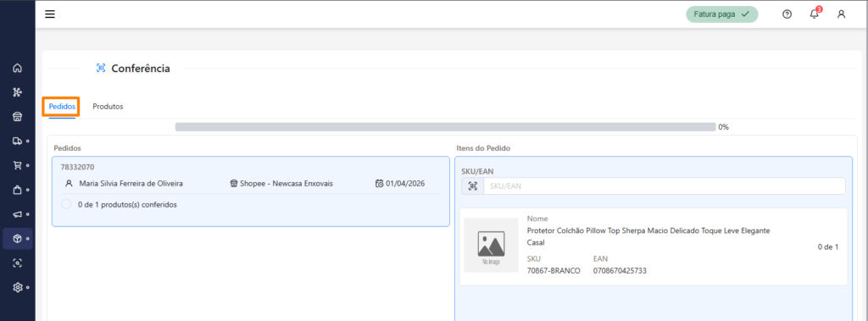Open the package box sidebar icon
The width and height of the screenshot is (868, 321).
point(17,239)
